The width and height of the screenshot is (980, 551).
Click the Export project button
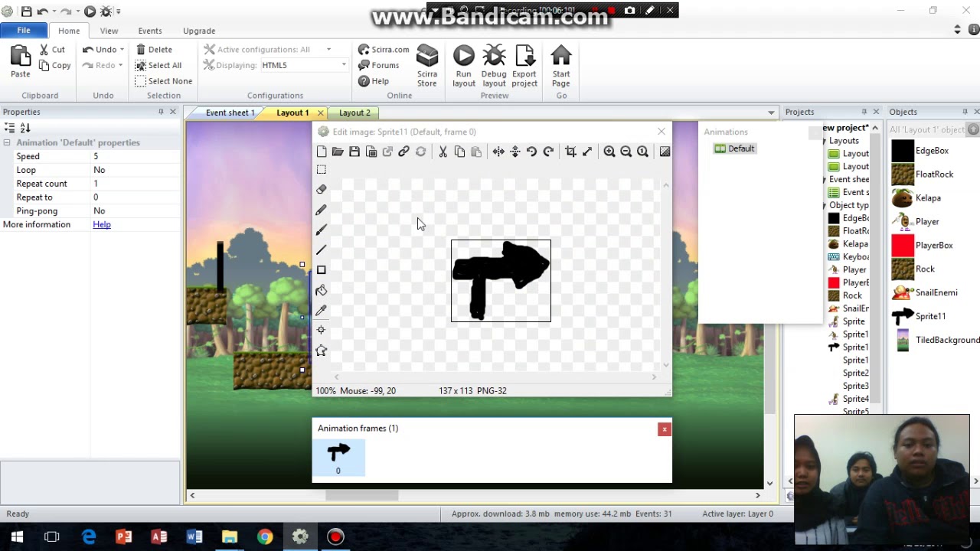[524, 67]
